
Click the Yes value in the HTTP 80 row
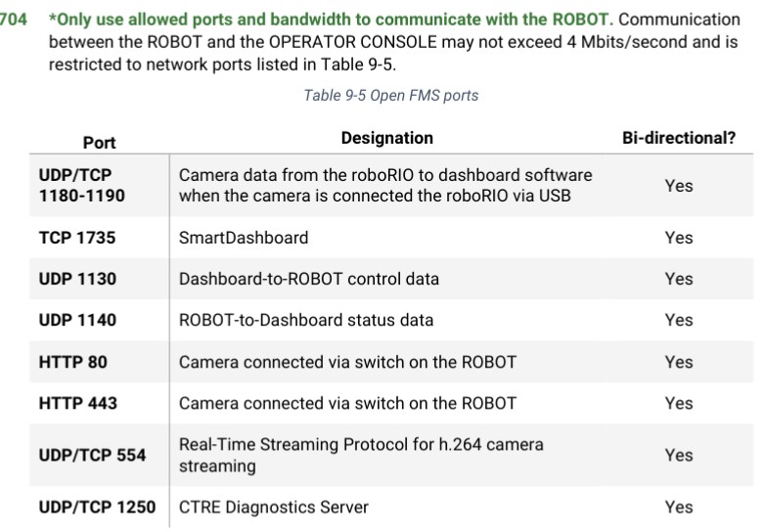pyautogui.click(x=679, y=362)
